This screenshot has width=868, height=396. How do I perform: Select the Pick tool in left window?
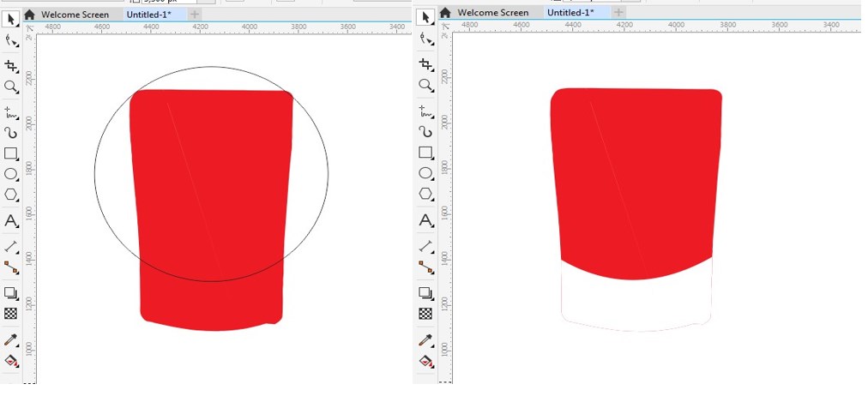tap(10, 20)
